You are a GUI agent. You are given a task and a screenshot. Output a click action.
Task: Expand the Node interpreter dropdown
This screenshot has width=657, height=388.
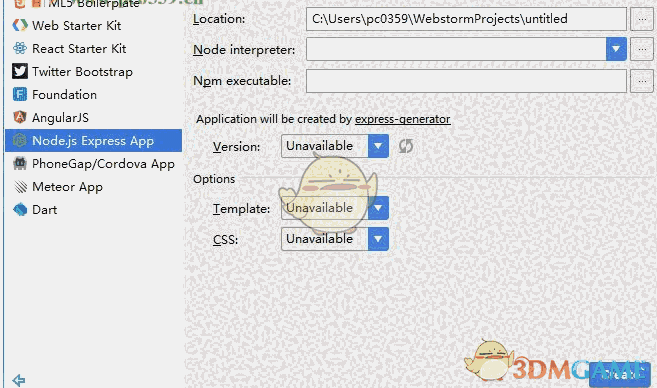click(616, 49)
